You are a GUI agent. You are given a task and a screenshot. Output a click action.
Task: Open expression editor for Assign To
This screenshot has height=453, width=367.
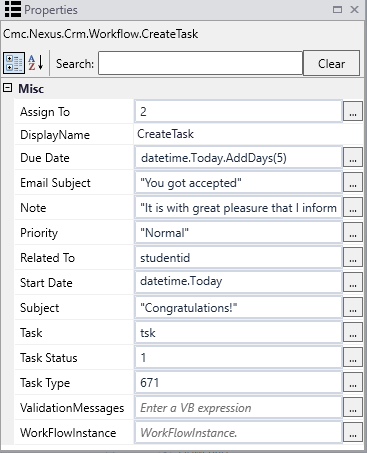coord(353,112)
